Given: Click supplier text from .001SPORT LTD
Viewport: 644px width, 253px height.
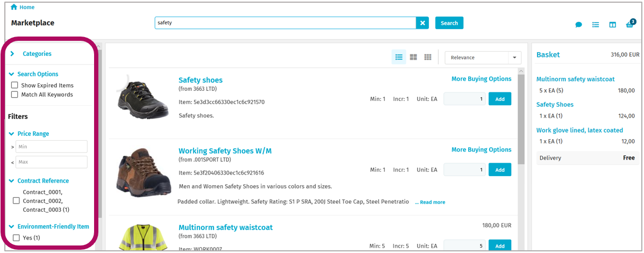Looking at the screenshot, I should coord(204,160).
